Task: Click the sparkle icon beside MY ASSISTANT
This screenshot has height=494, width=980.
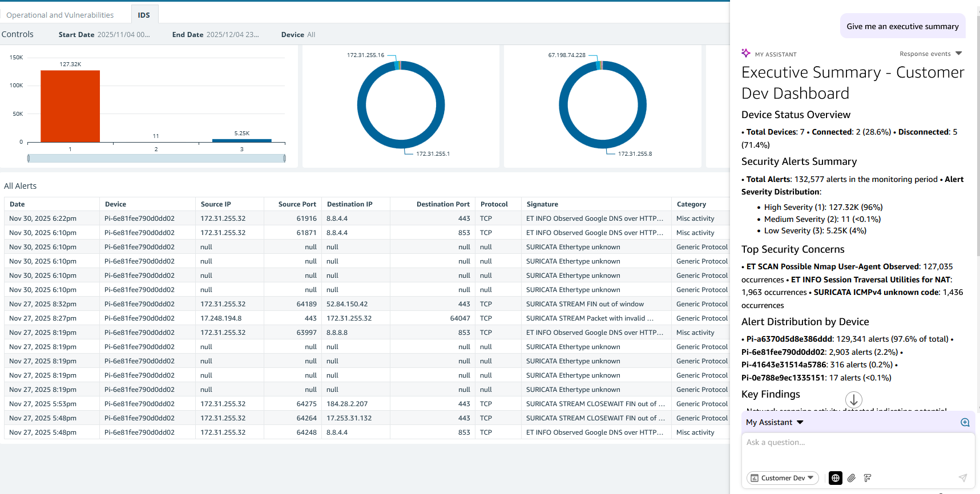Action: [746, 53]
